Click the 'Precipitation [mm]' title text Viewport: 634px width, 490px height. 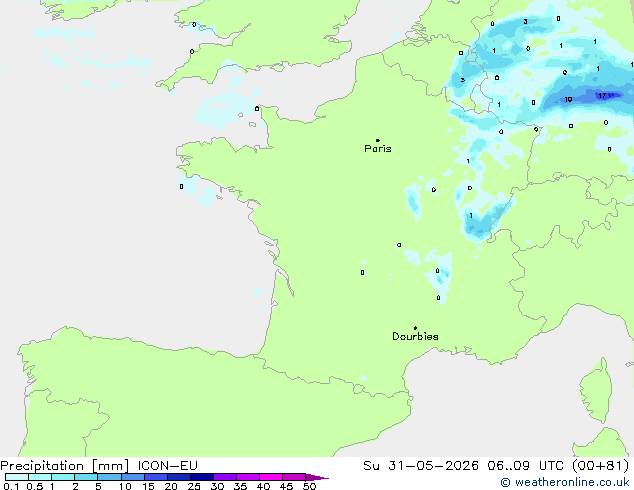(x=65, y=466)
